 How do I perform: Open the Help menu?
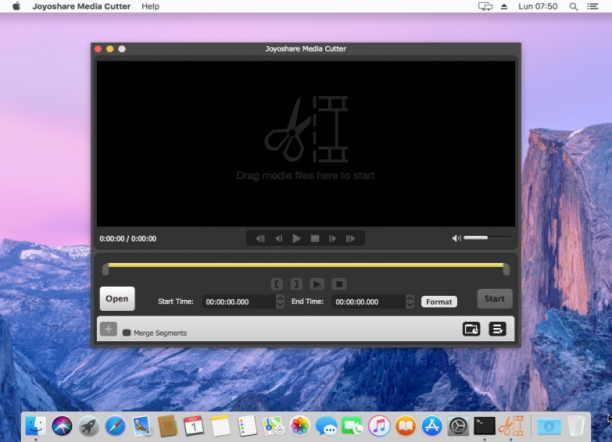coord(150,6)
